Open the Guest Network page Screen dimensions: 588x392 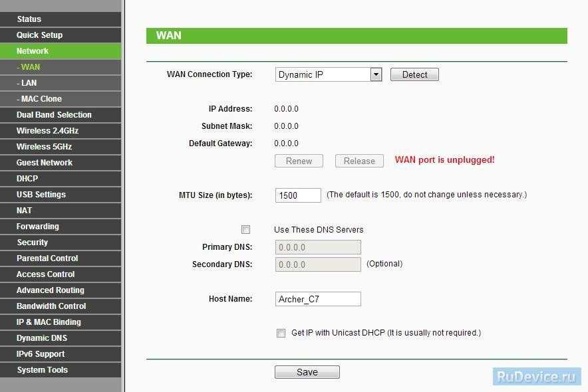(61, 163)
